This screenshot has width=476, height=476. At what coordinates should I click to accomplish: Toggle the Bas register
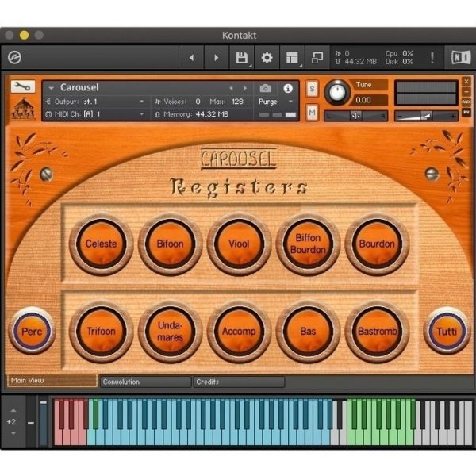308,331
